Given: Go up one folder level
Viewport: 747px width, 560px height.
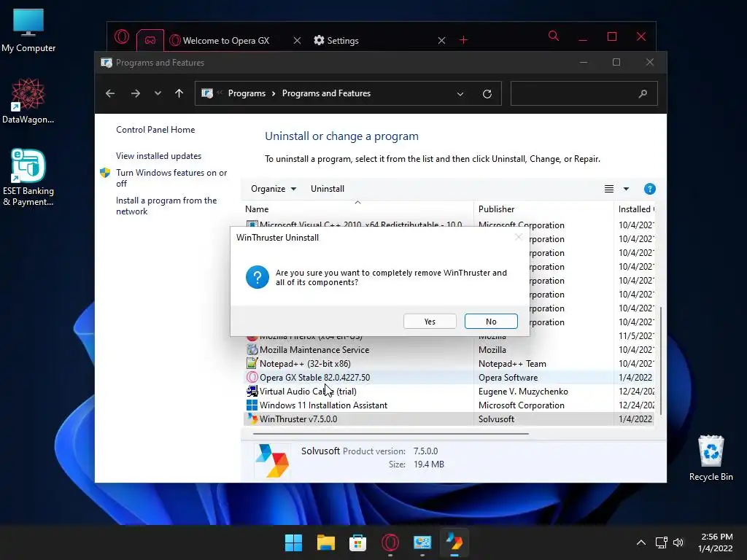Looking at the screenshot, I should pyautogui.click(x=179, y=93).
